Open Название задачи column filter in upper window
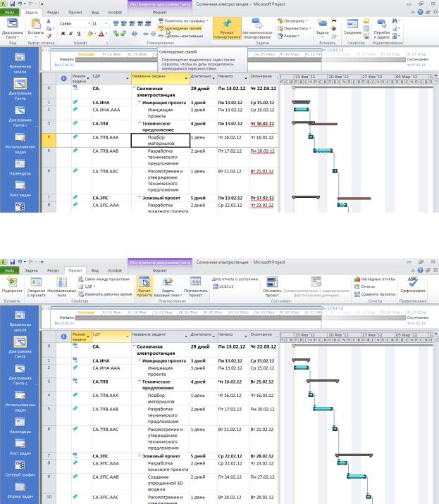This screenshot has height=504, width=439. click(186, 78)
